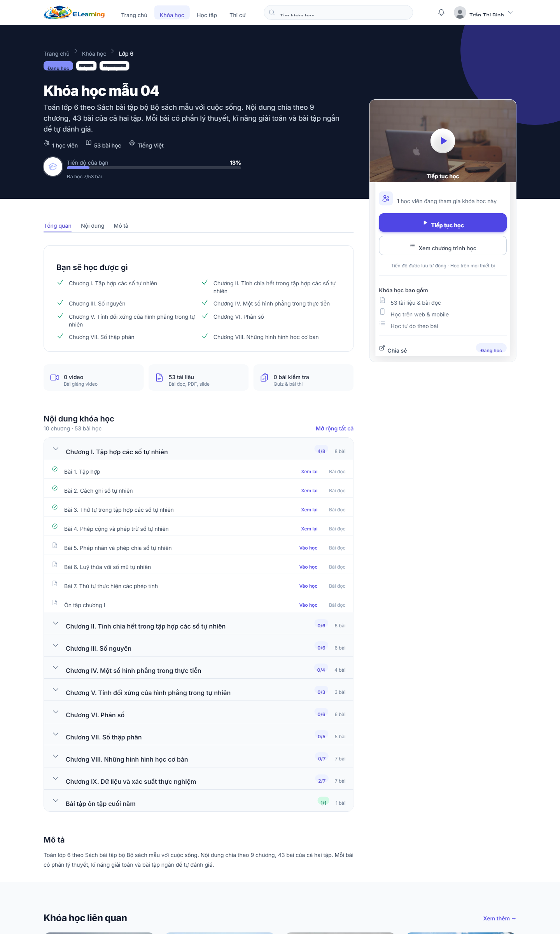Click document icon beside Ôn tập chương I
The width and height of the screenshot is (560, 934).
[x=55, y=602]
